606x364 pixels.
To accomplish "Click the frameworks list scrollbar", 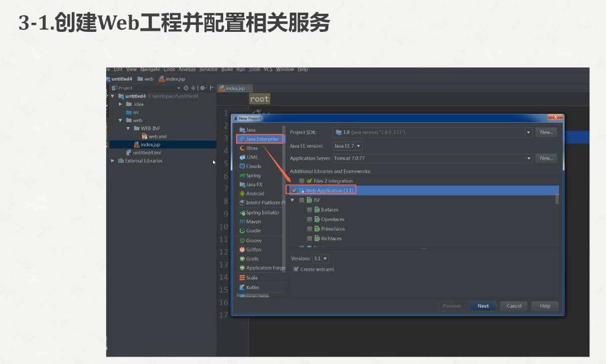I will (x=557, y=199).
